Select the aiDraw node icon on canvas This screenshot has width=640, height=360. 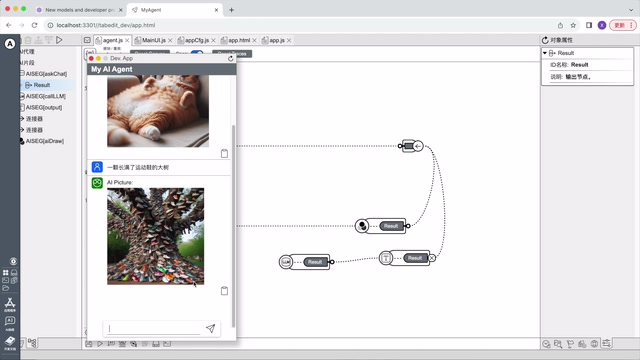click(x=362, y=226)
